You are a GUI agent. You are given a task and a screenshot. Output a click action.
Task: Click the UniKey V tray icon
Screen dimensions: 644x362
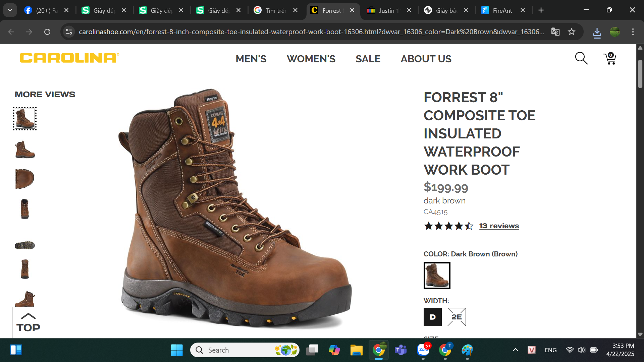click(532, 350)
